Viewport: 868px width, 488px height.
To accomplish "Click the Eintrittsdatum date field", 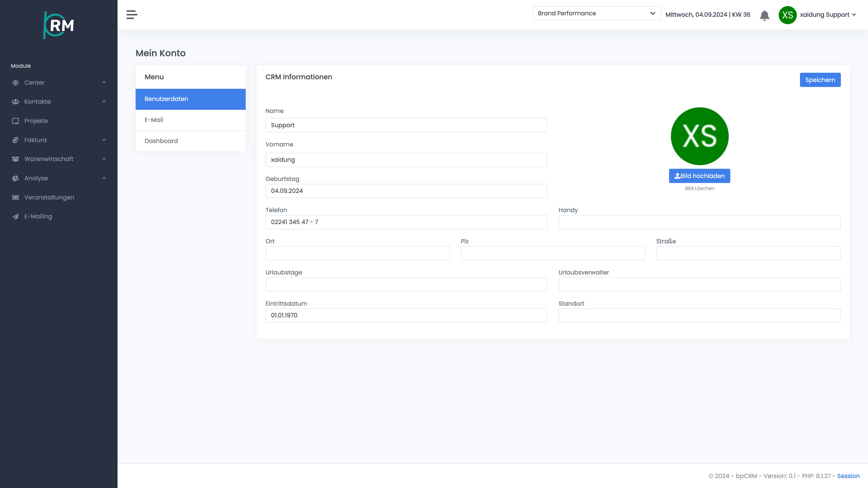I will 406,316.
